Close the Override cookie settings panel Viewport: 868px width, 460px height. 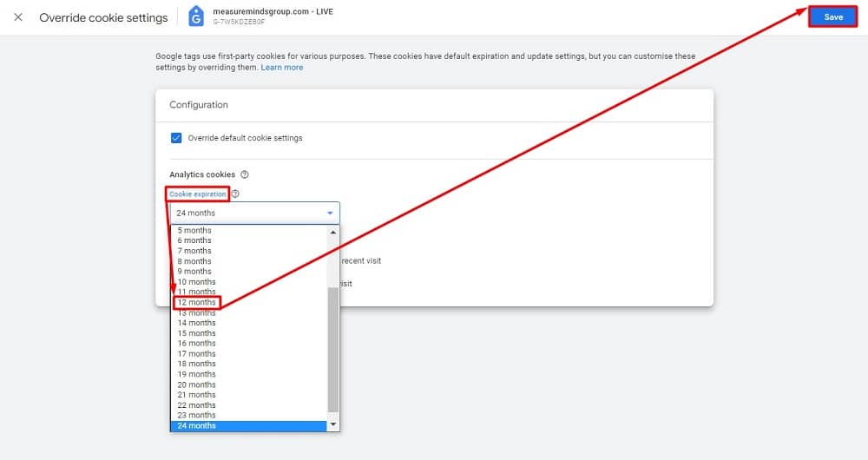coord(18,17)
